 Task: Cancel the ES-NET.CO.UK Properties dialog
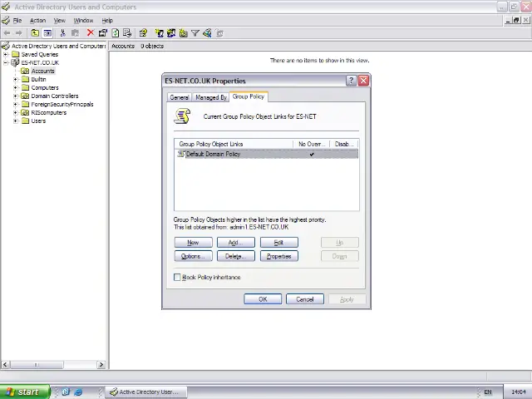[x=305, y=299]
